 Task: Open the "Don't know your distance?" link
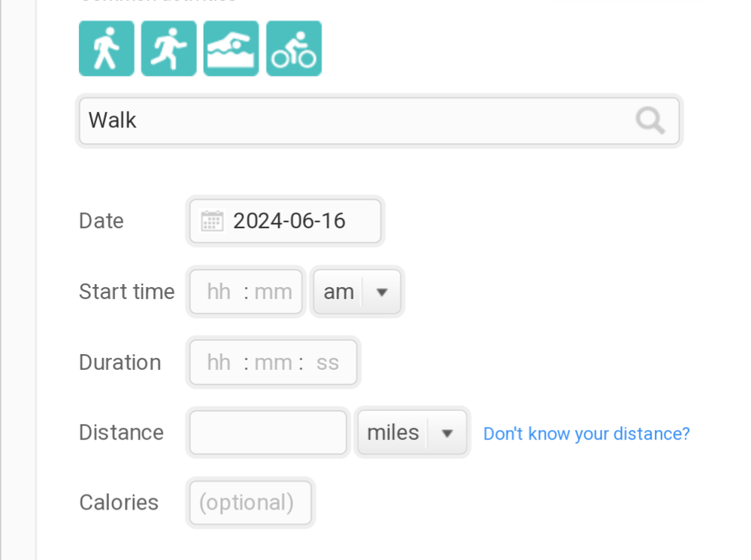[x=586, y=434]
